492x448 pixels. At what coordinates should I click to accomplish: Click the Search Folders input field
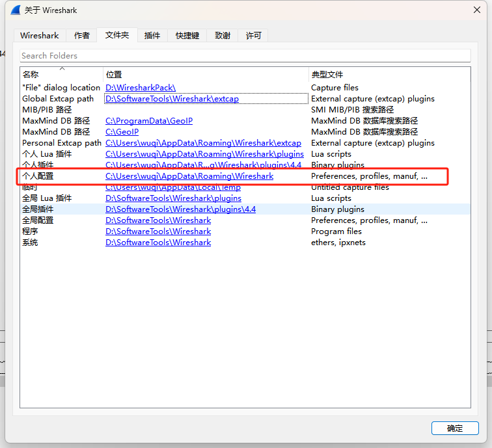[x=245, y=55]
